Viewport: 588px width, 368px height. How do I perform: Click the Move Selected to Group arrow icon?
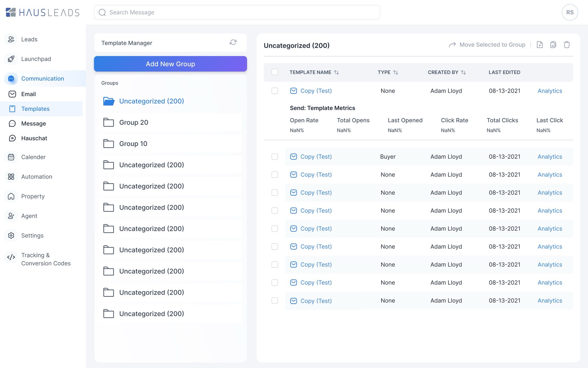pos(452,45)
